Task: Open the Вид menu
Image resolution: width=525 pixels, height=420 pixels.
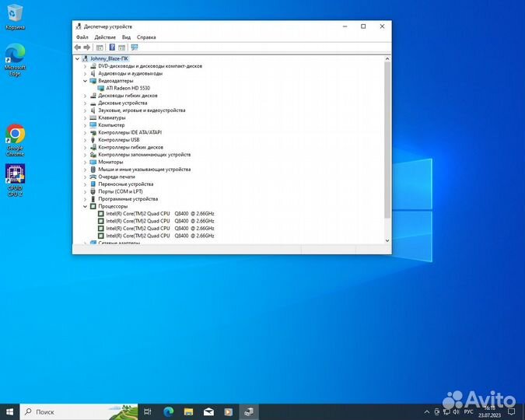Action: click(126, 37)
